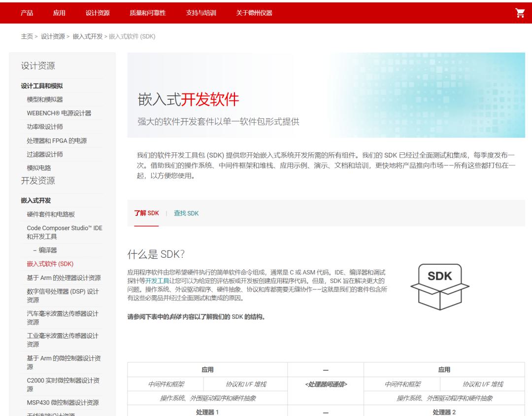The width and height of the screenshot is (532, 416).
Task: Open 模型和模拟器 sidebar link
Action: (x=45, y=100)
